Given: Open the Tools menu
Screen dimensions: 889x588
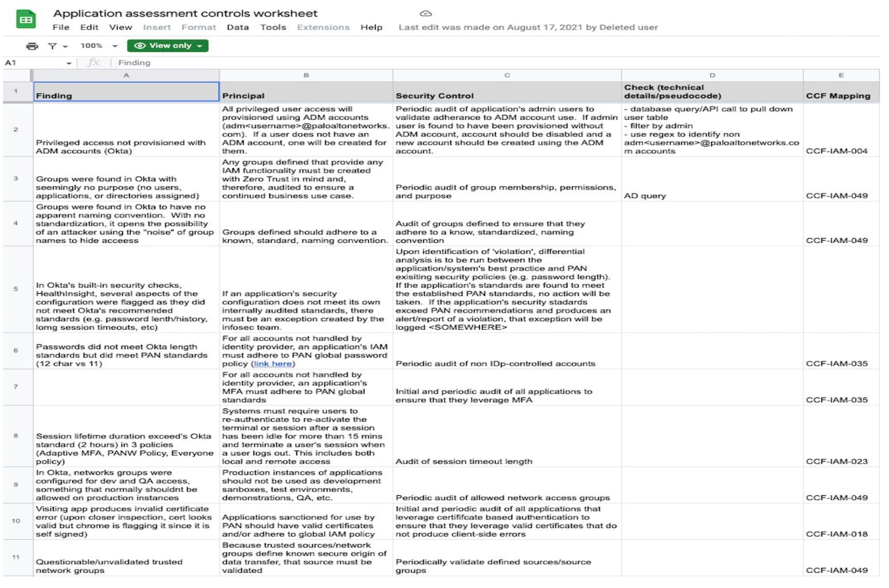Looking at the screenshot, I should (273, 27).
